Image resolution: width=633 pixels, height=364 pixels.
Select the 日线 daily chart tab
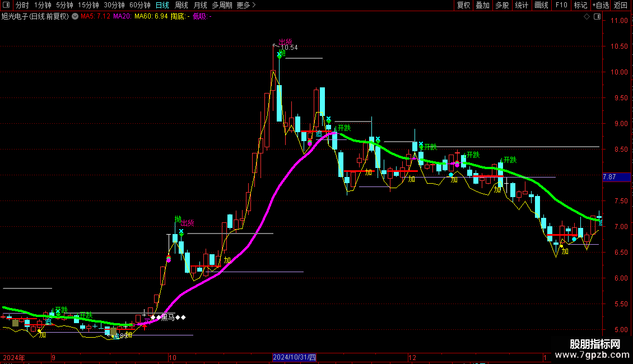(162, 5)
